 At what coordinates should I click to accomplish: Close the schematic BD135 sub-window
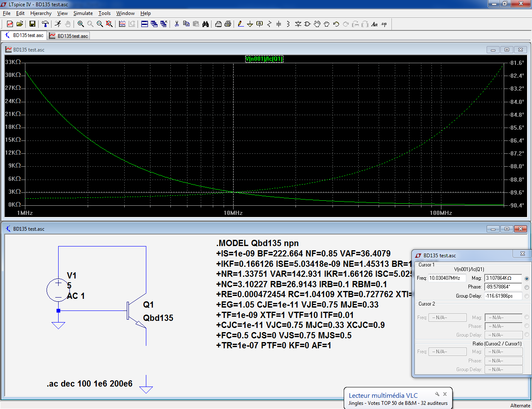(520, 229)
